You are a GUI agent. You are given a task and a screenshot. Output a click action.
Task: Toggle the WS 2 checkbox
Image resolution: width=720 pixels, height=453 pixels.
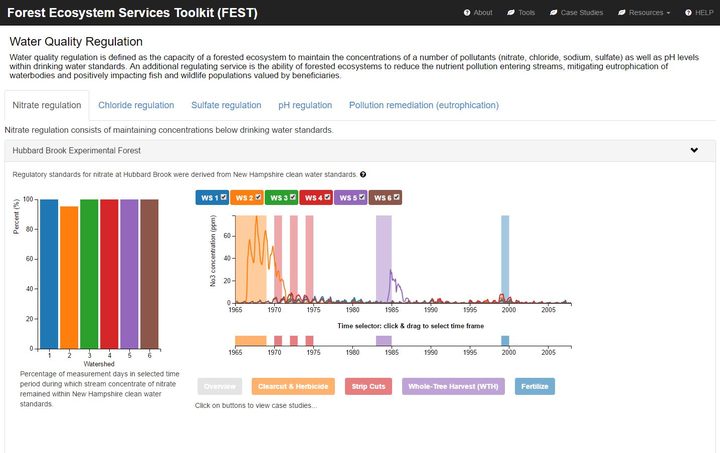tap(258, 197)
